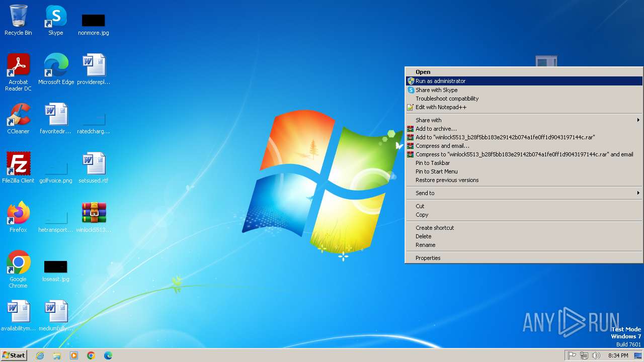Screen dimensions: 644x362
Task: Choose Open in the context menu
Action: [x=524, y=72]
